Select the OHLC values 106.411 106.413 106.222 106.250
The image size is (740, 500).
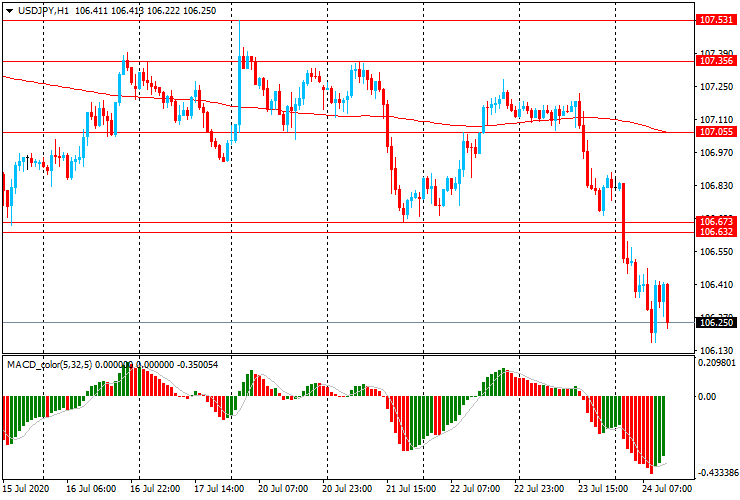point(145,10)
